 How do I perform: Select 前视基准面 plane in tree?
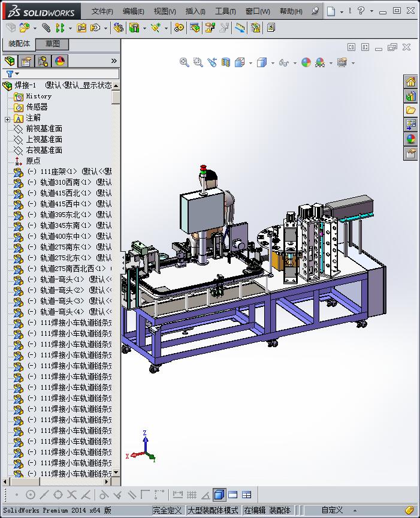pyautogui.click(x=44, y=128)
